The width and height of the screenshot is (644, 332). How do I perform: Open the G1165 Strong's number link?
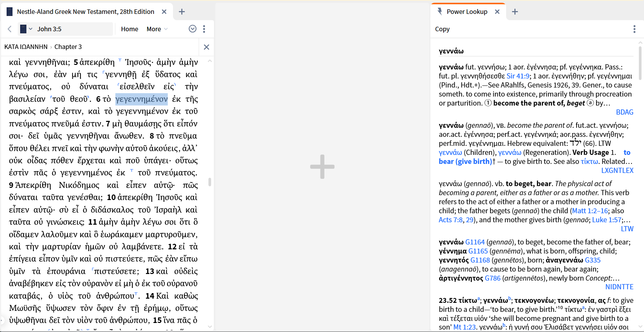point(478,251)
